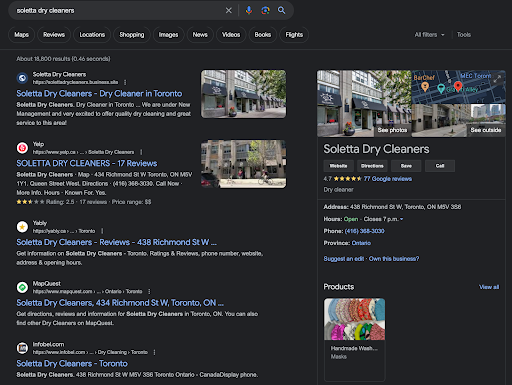Click the red location pin on the map

tap(458, 86)
